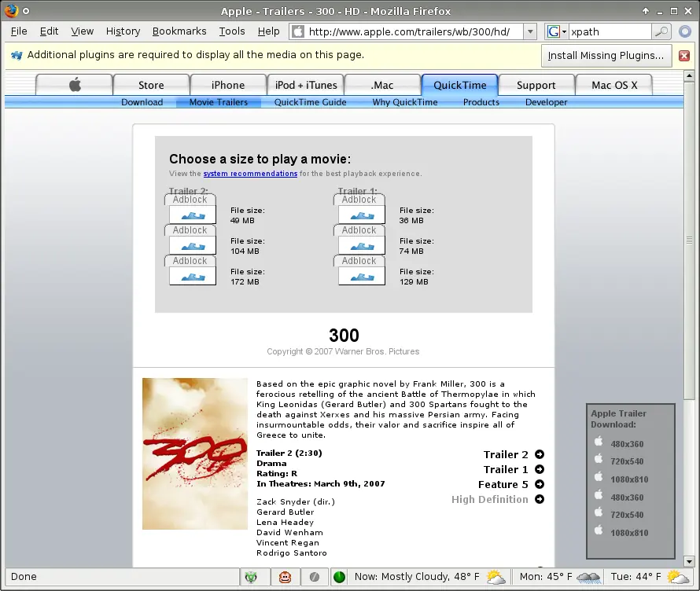
Task: Open the Apple logo home tab
Action: (74, 85)
